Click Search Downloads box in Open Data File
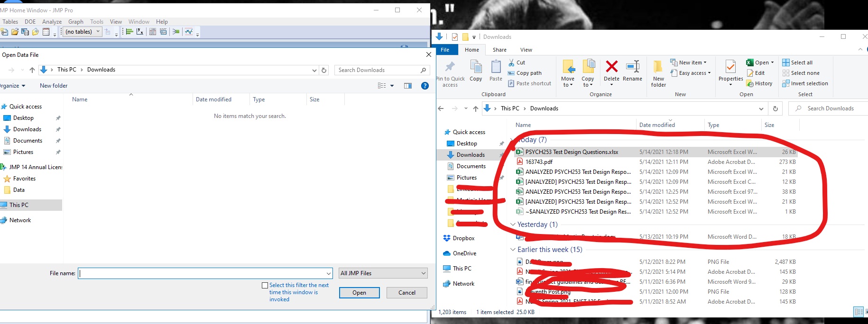This screenshot has width=868, height=324. pos(382,70)
